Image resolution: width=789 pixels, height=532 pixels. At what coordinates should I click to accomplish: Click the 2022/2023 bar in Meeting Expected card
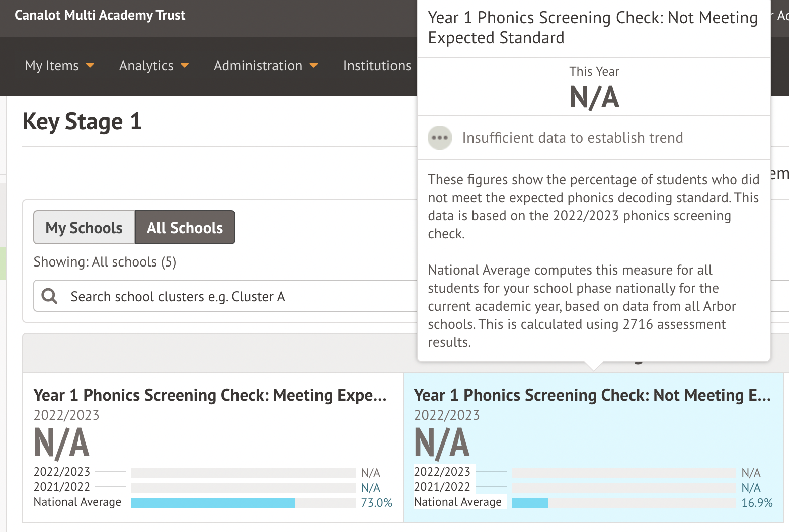point(243,473)
